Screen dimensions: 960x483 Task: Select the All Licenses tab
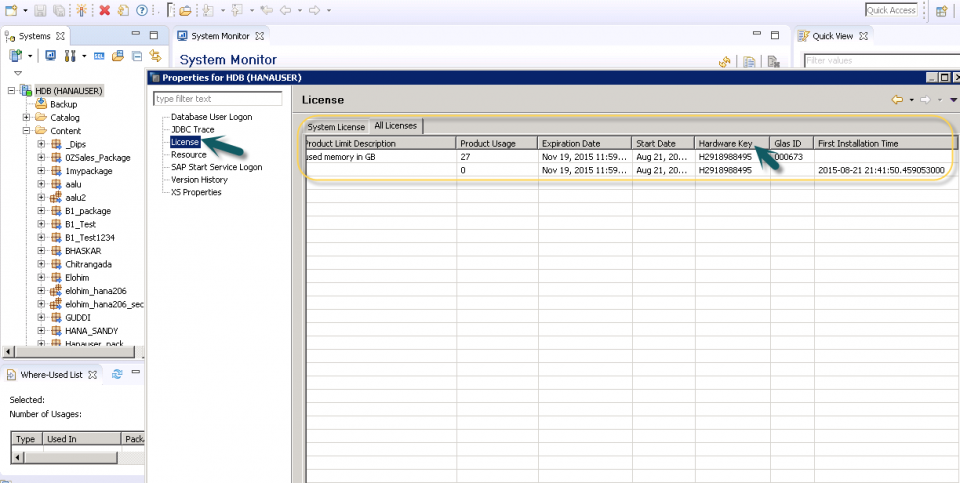point(395,126)
